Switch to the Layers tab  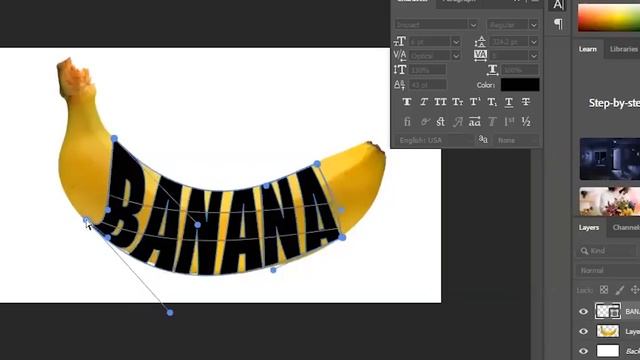(x=589, y=227)
